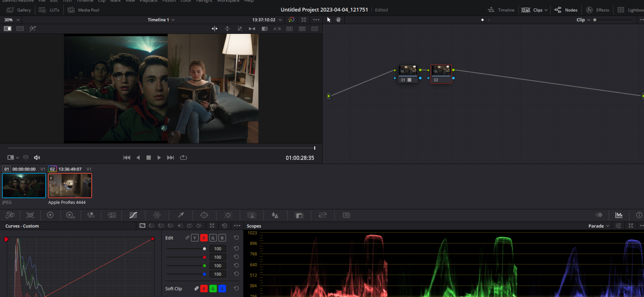Stop playback
Image resolution: width=644 pixels, height=297 pixels.
coord(149,158)
